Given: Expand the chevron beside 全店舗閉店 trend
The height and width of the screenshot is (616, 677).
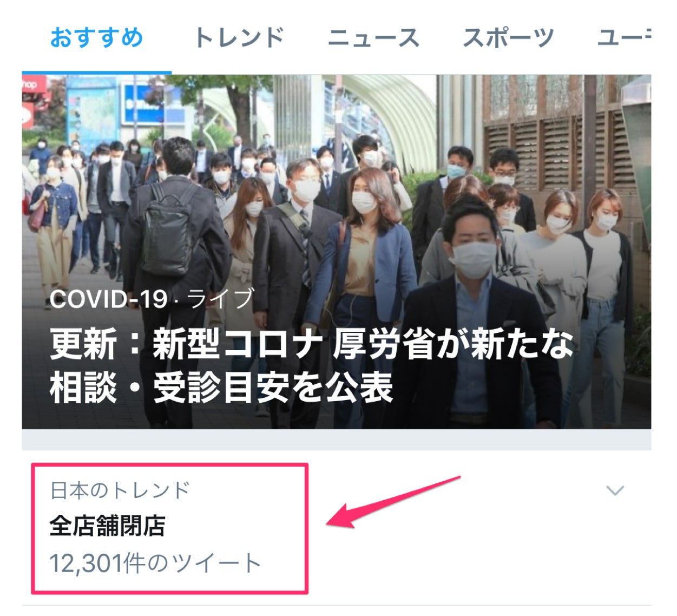Looking at the screenshot, I should [x=615, y=491].
